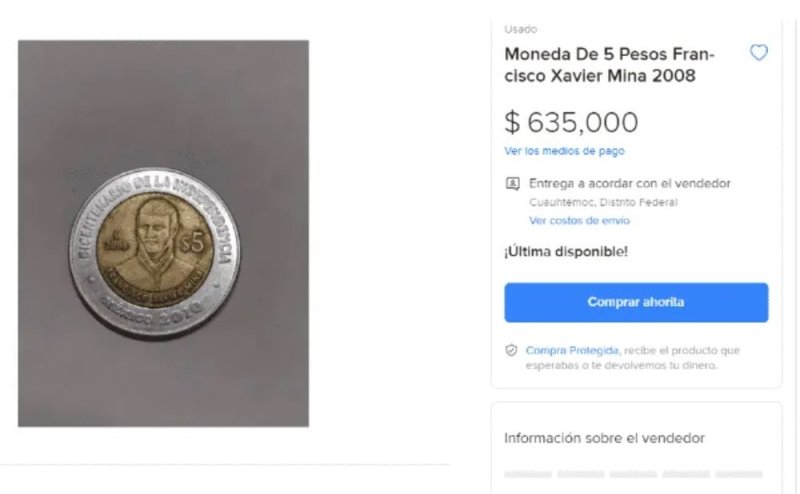Click 'Entrega a acordar con el vendedor'

630,184
